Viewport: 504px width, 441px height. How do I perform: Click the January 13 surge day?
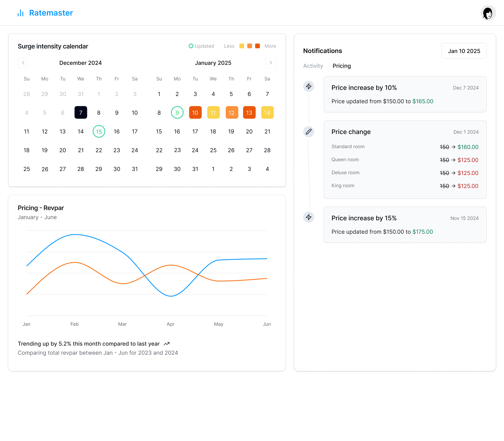(249, 113)
